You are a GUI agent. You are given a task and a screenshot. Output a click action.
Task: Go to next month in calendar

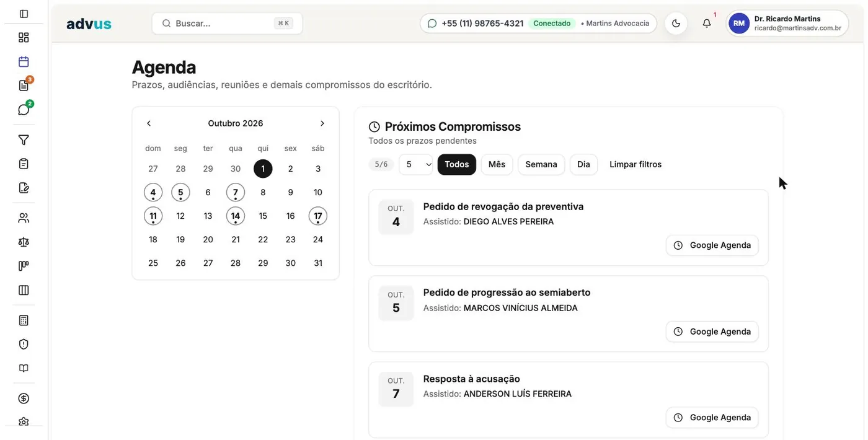[x=322, y=123]
